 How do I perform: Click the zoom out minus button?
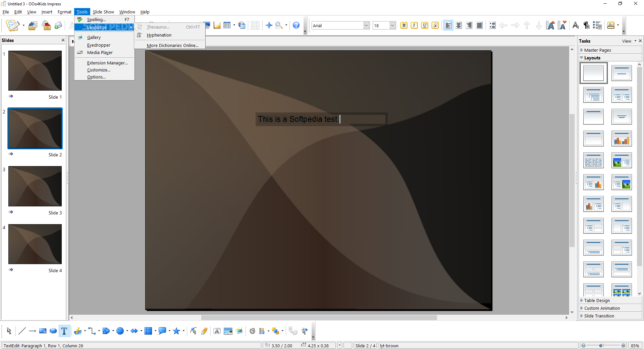(x=584, y=346)
